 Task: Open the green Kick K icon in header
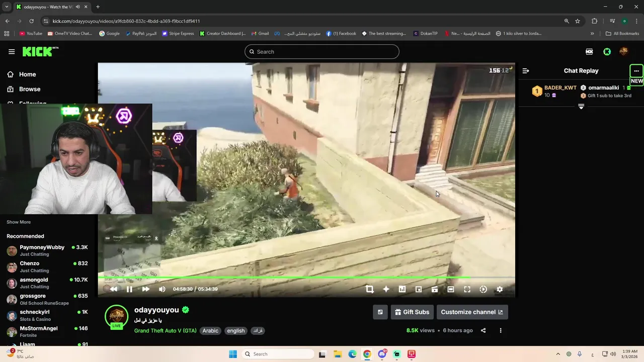607,51
